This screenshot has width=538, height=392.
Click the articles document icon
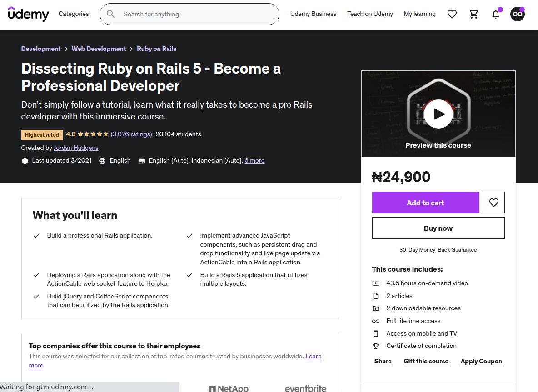coord(376,296)
